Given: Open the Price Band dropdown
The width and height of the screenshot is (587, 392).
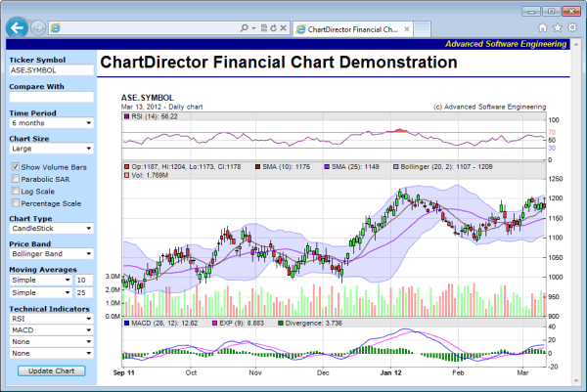Looking at the screenshot, I should pos(51,254).
